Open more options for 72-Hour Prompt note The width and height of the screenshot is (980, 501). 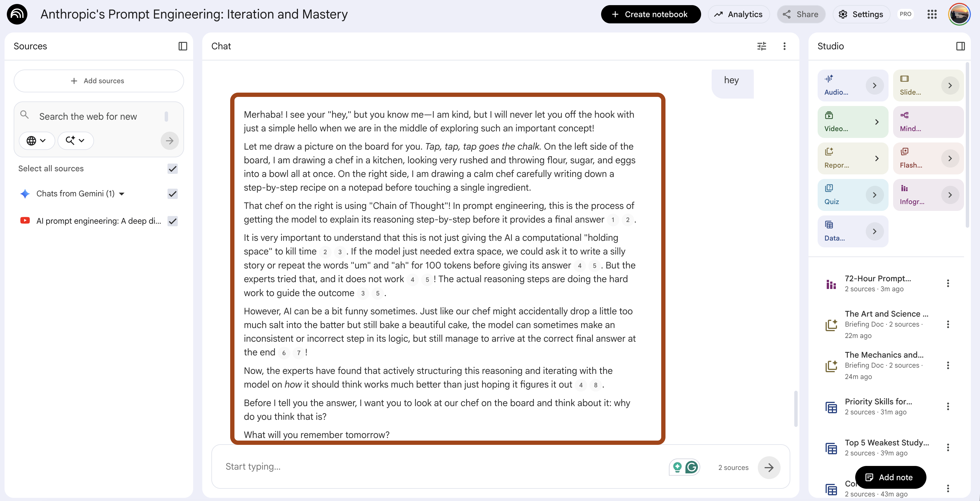tap(948, 283)
